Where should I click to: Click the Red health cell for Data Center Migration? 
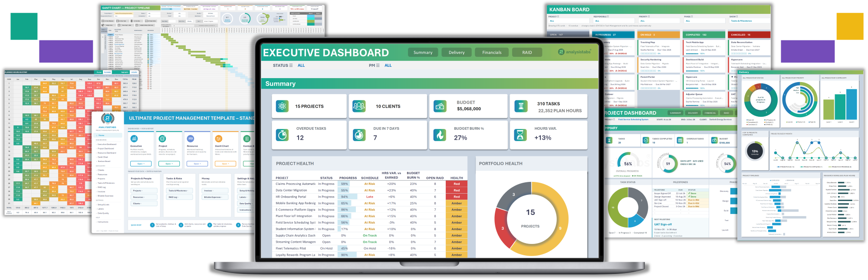pyautogui.click(x=457, y=190)
